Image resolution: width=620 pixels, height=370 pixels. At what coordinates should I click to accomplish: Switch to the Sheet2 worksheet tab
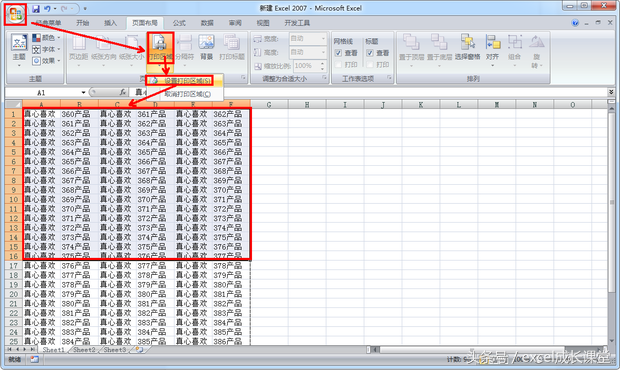[x=84, y=350]
